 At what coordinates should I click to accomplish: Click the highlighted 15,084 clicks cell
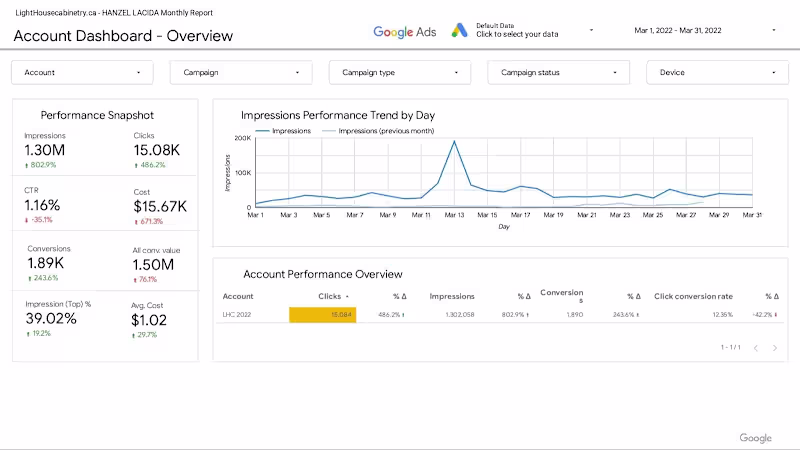(322, 315)
